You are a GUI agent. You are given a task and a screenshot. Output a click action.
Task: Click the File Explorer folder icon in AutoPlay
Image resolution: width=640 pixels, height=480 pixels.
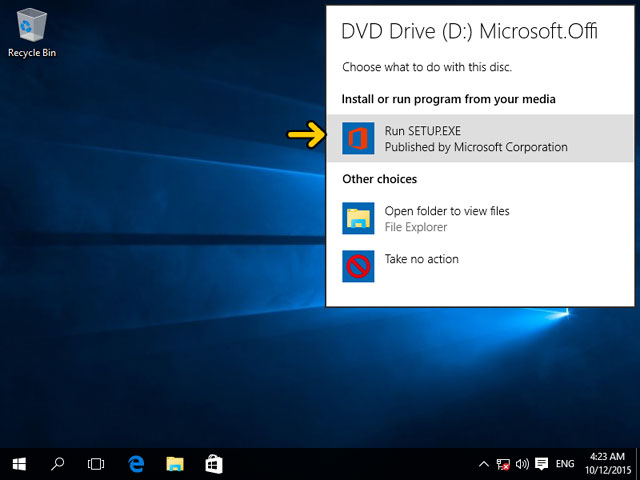point(358,218)
